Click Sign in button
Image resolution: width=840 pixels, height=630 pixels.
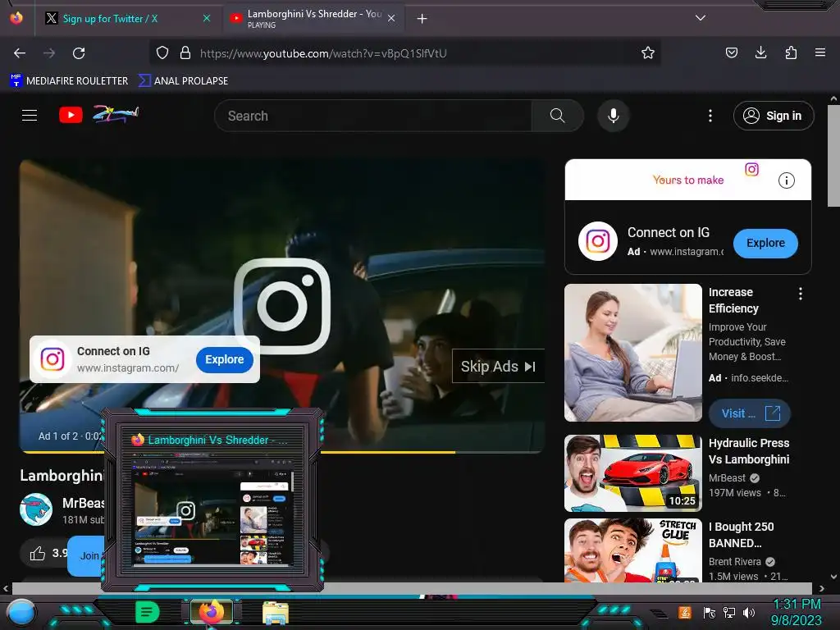(774, 116)
